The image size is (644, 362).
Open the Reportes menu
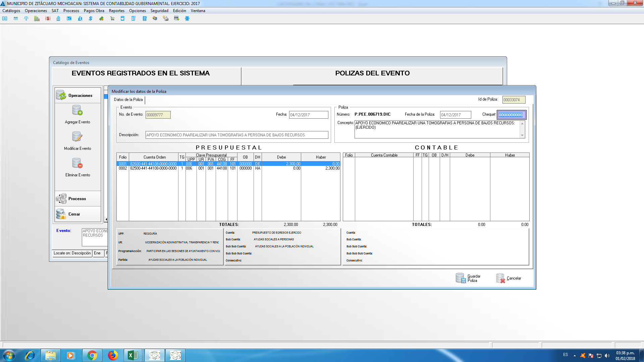click(116, 11)
